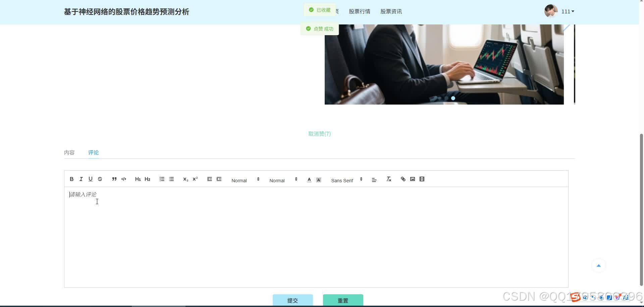The image size is (644, 307).
Task: Create a bulleted list
Action: tap(171, 179)
